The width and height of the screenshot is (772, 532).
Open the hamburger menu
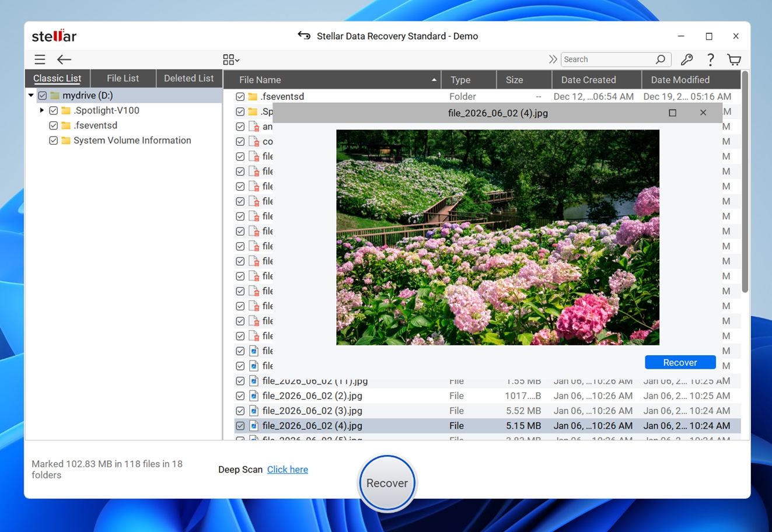[x=39, y=59]
